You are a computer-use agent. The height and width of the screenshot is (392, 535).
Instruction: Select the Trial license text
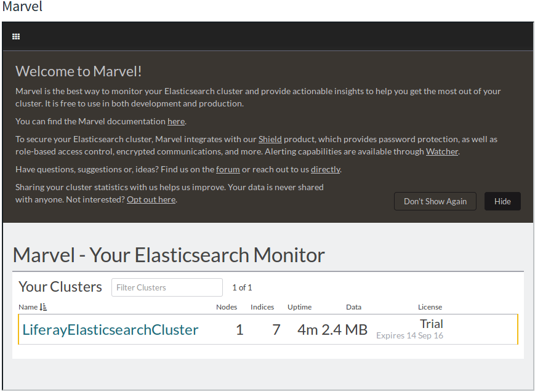432,324
